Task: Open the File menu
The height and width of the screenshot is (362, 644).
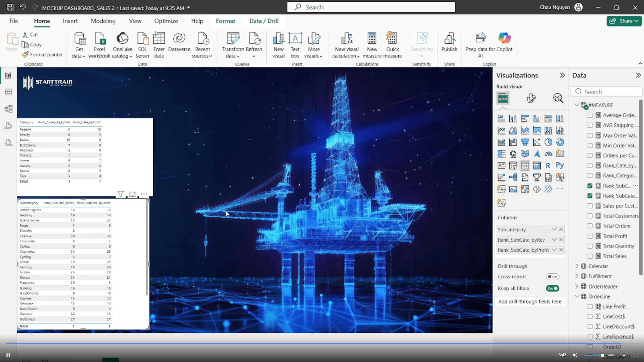Action: tap(14, 21)
